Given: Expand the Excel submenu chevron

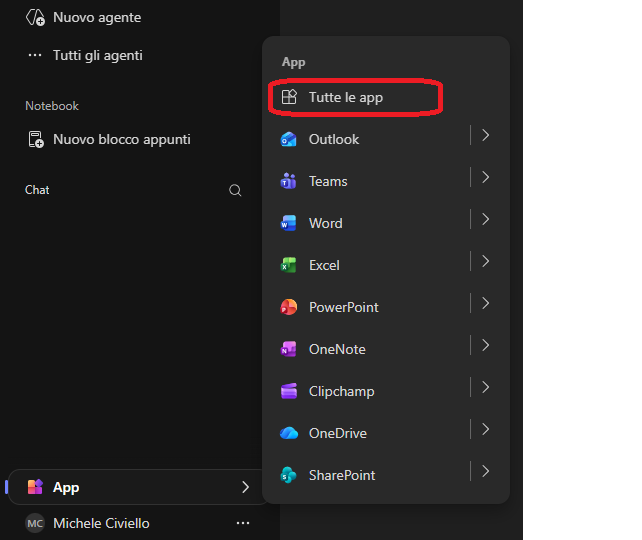Looking at the screenshot, I should click(486, 261).
